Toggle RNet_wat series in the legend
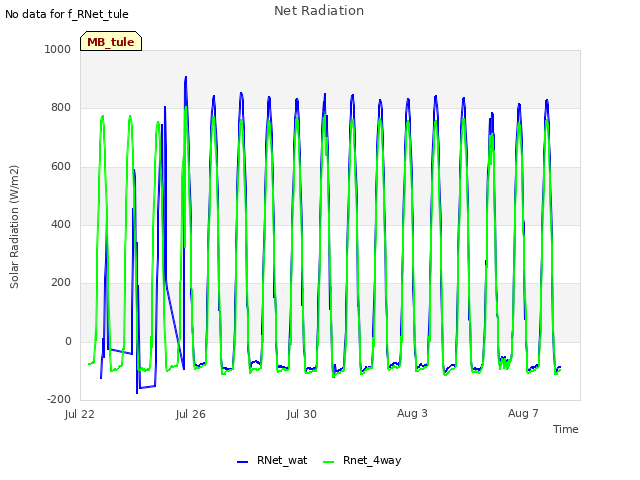 tap(272, 461)
